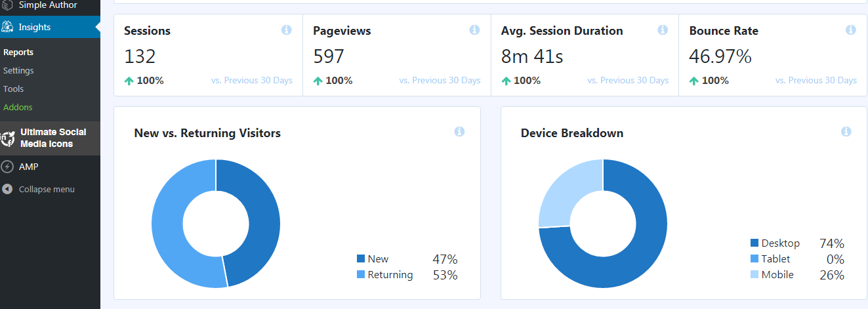Click the Ultimate Social Media Icons icon
The image size is (868, 309).
[8, 138]
